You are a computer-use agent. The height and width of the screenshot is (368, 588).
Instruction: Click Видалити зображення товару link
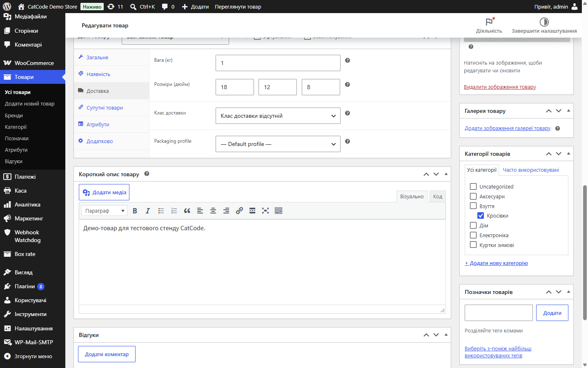500,87
